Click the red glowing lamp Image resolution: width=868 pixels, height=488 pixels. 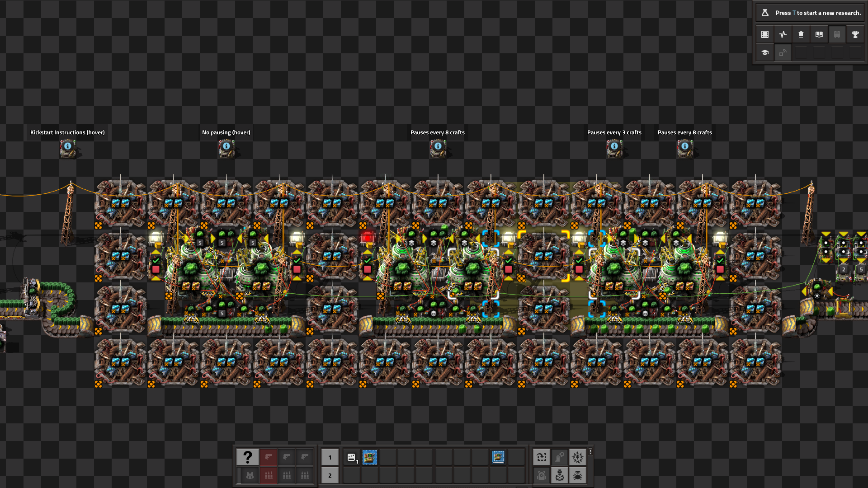tap(367, 238)
